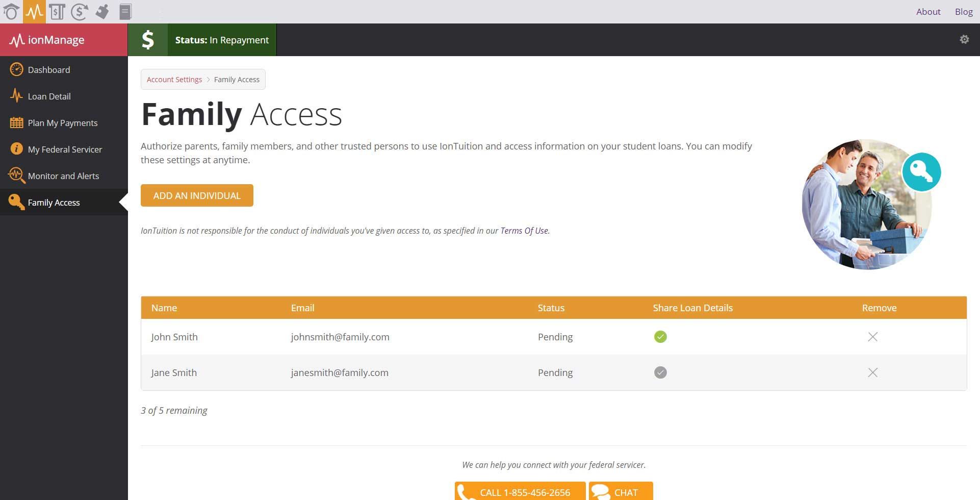
Task: Open the Blog link
Action: [964, 11]
